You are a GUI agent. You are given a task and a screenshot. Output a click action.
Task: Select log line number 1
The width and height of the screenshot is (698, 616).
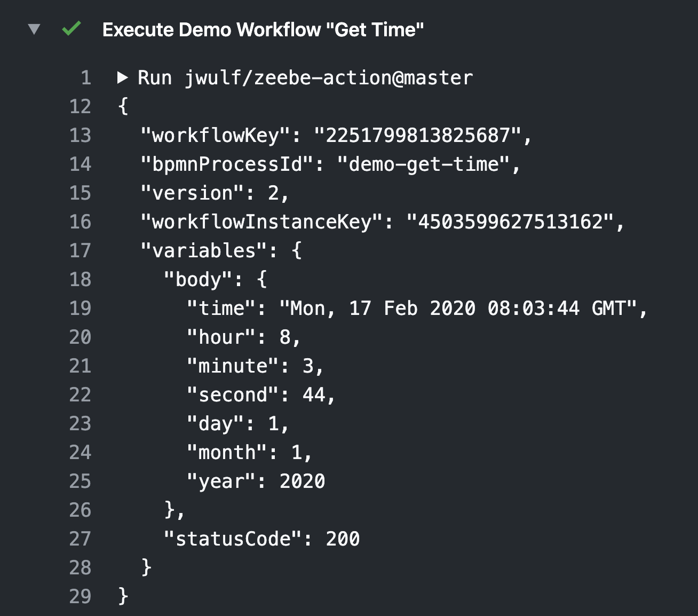point(86,78)
